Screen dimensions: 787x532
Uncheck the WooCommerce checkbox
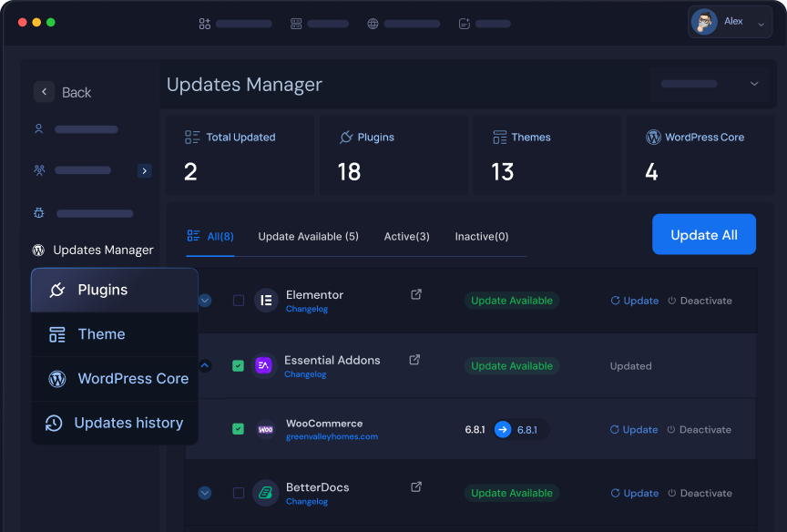point(238,429)
